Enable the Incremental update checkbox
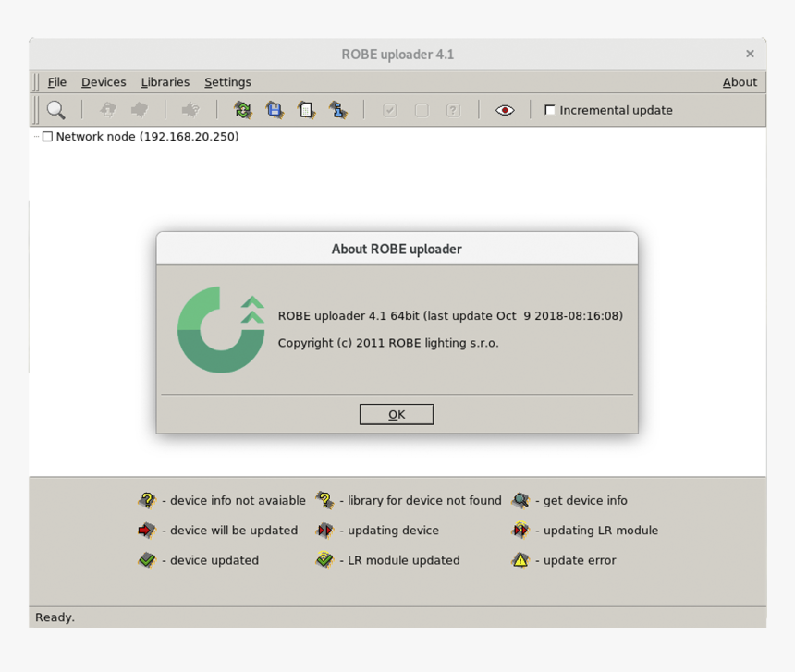Image resolution: width=795 pixels, height=672 pixels. click(x=549, y=109)
